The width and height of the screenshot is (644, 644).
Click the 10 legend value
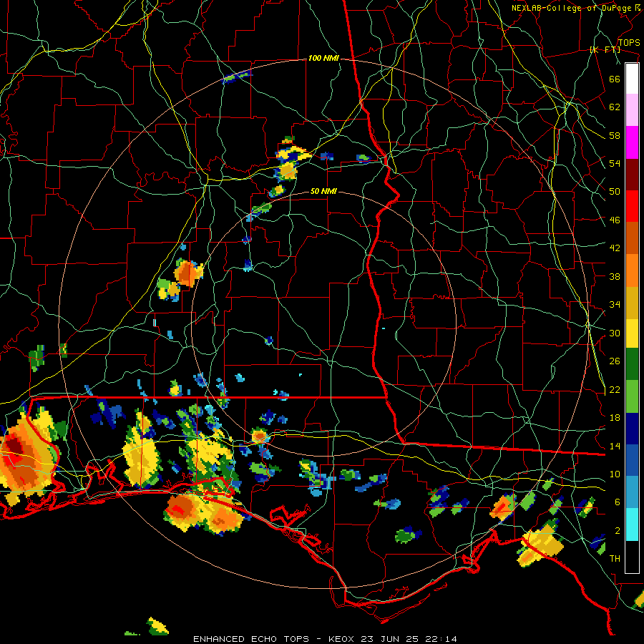615,474
